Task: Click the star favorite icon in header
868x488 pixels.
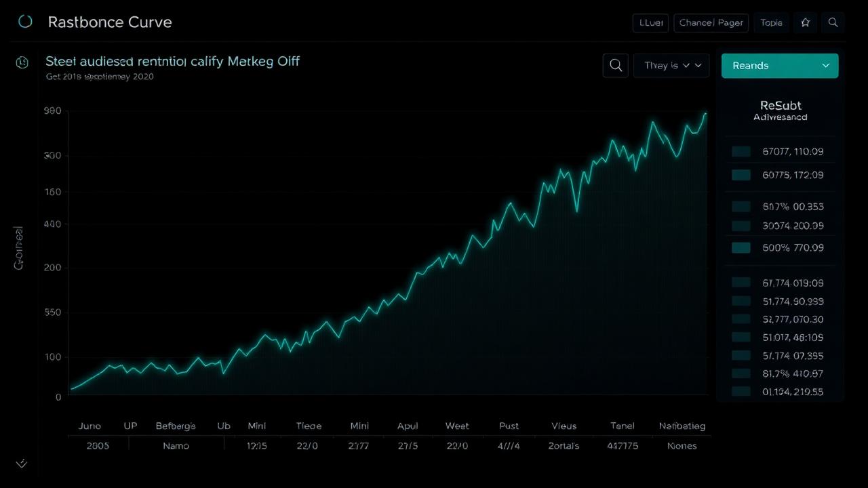Action: pyautogui.click(x=805, y=22)
